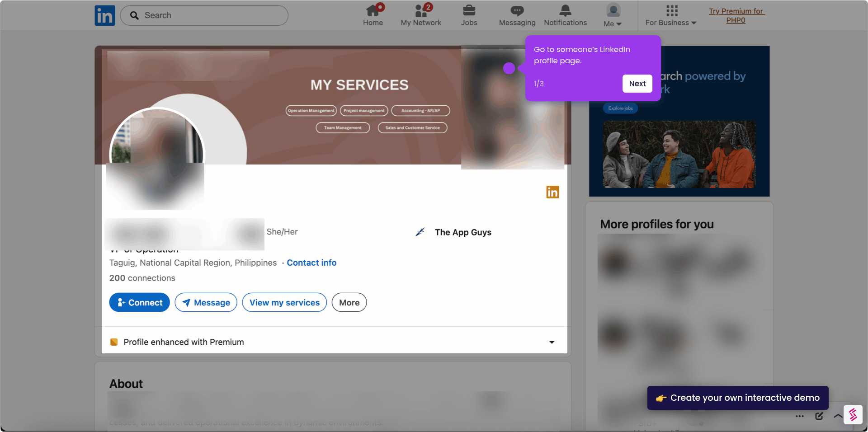This screenshot has height=432, width=868.
Task: Open the Notifications tab
Action: [x=565, y=15]
